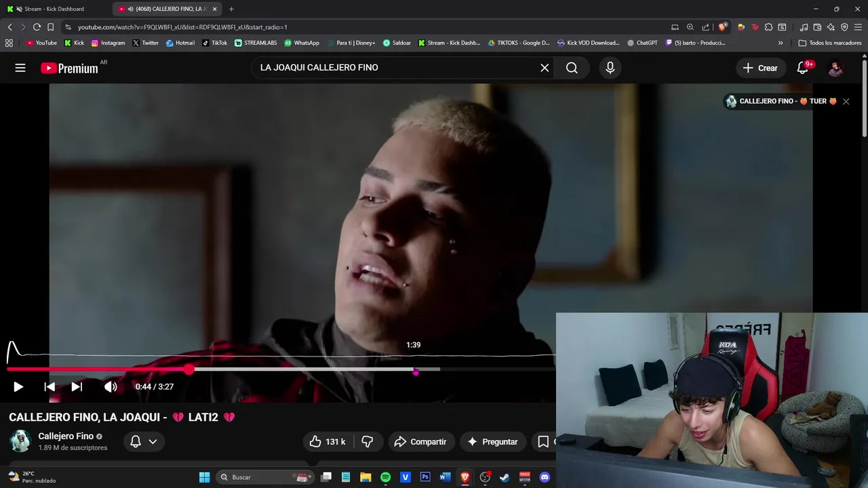Open the Windows Start menu

pos(204,477)
